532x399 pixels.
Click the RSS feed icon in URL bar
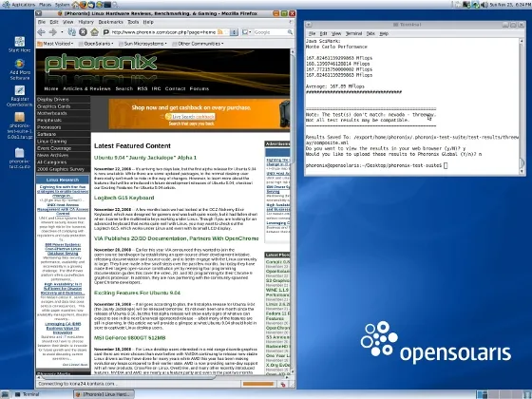[220, 32]
